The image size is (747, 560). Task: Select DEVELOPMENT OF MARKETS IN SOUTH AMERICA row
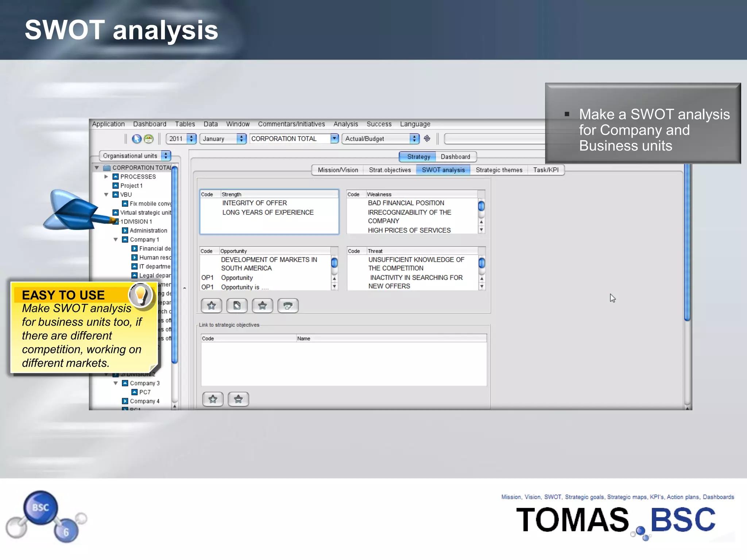click(265, 264)
